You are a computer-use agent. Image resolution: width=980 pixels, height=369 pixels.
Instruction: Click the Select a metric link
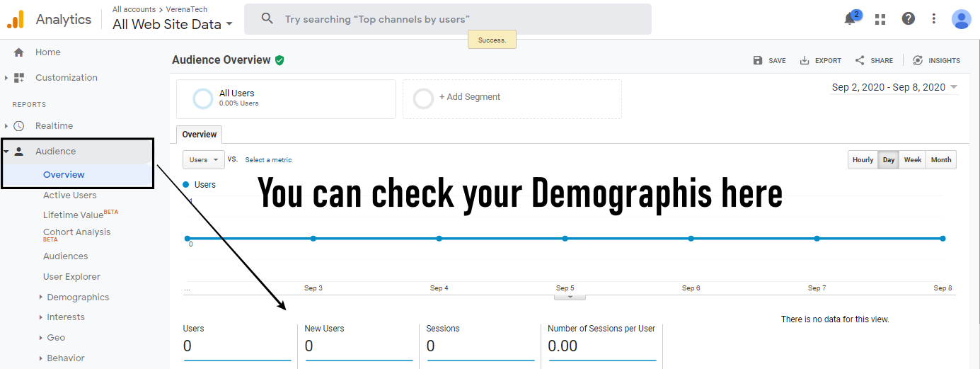click(268, 160)
